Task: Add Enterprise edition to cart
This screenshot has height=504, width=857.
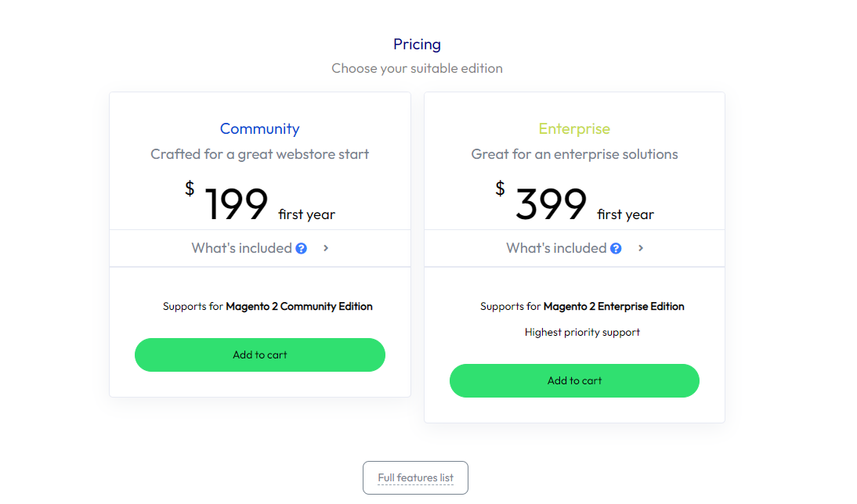Action: [574, 380]
